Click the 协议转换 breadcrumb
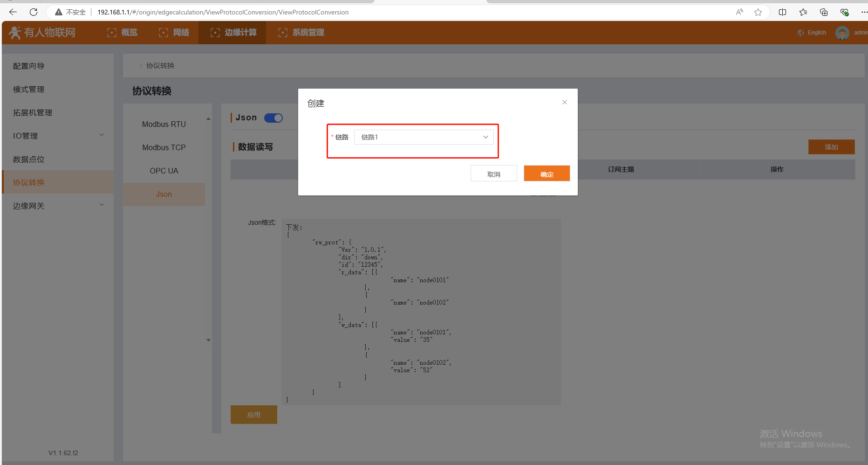 [x=160, y=66]
